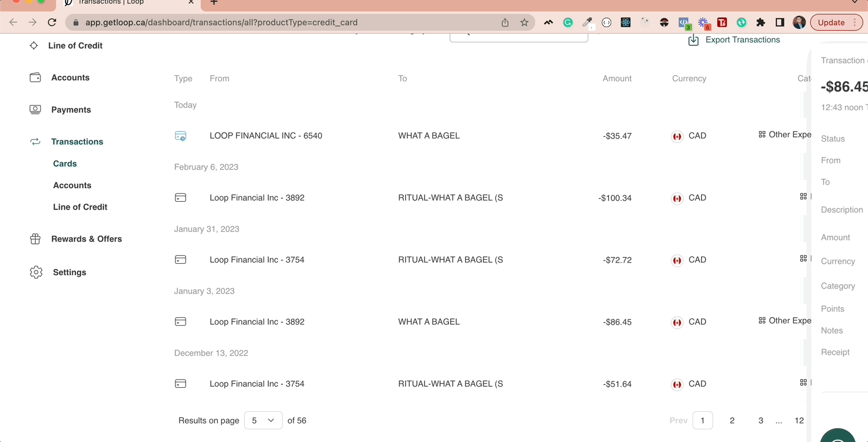Click the card icon for the WHAT A BAGEL -$35.47 row
Viewport: 868px width, 442px height.
(180, 136)
